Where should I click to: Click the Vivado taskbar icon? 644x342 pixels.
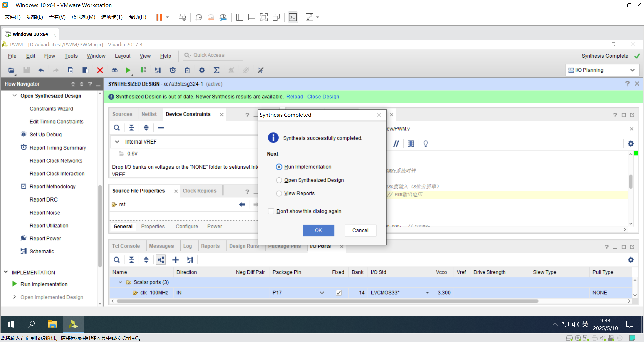click(73, 324)
